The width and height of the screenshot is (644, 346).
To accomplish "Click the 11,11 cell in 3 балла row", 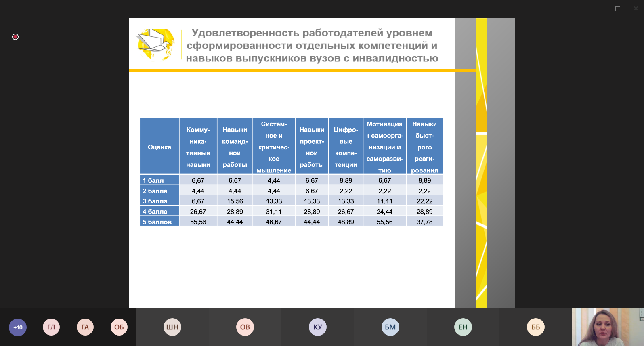I will [x=385, y=201].
